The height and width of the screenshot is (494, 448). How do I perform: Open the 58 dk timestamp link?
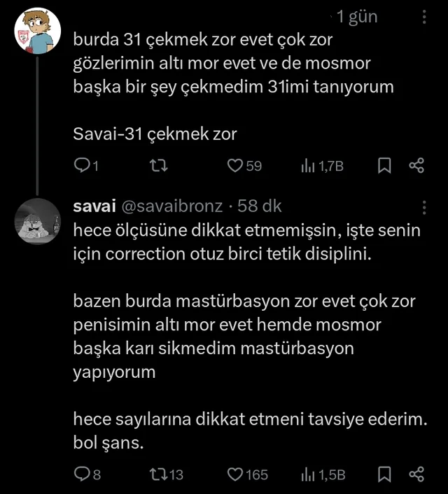[260, 206]
